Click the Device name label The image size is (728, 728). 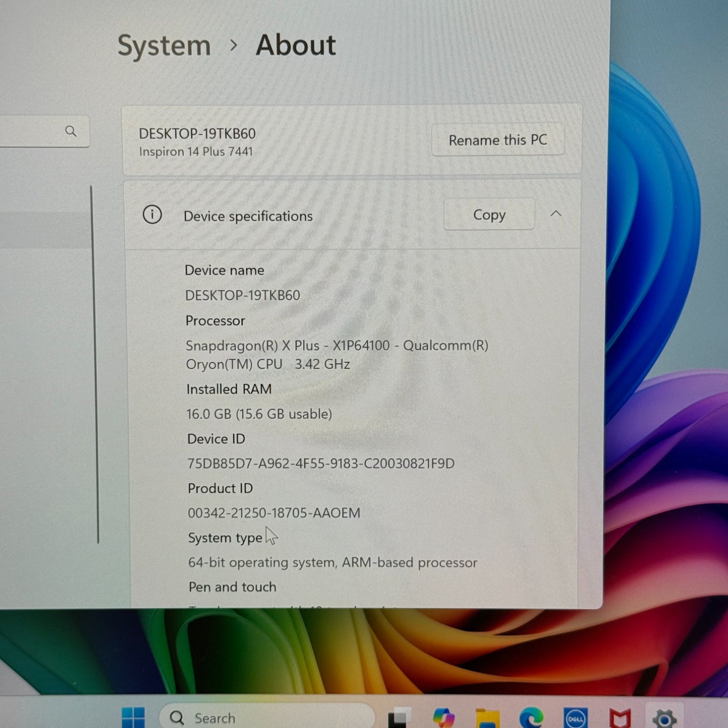click(225, 271)
